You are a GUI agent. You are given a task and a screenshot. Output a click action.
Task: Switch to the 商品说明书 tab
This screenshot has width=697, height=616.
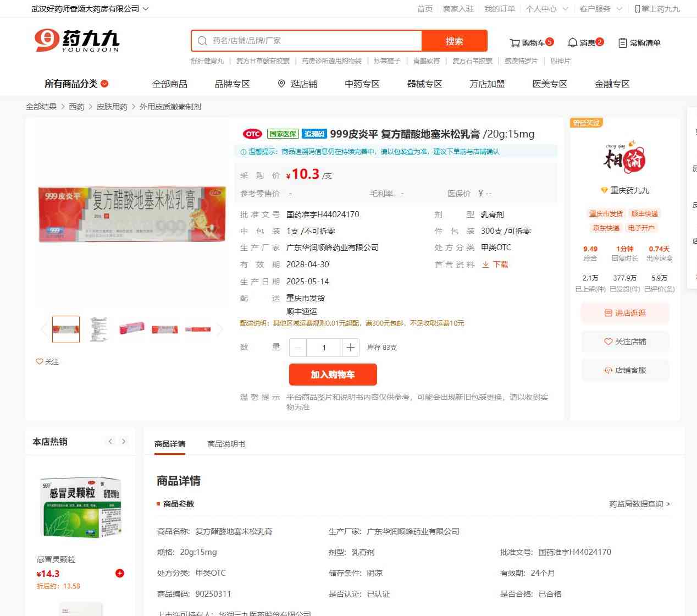point(226,444)
